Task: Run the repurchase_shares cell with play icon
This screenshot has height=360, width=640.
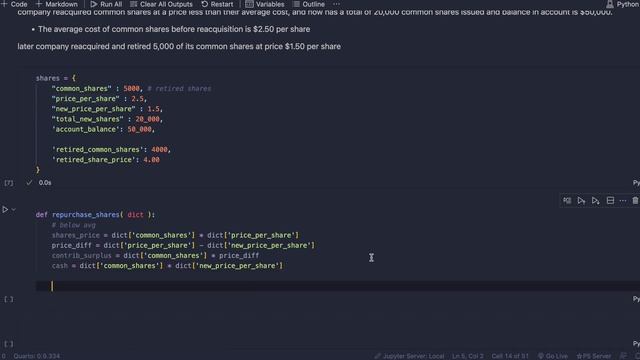Action: coord(5,210)
